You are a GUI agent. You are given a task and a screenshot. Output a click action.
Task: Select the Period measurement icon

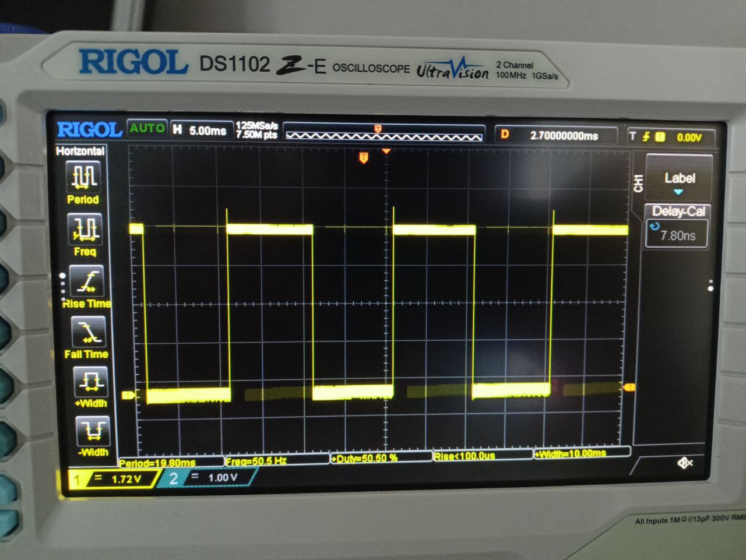coord(84,177)
